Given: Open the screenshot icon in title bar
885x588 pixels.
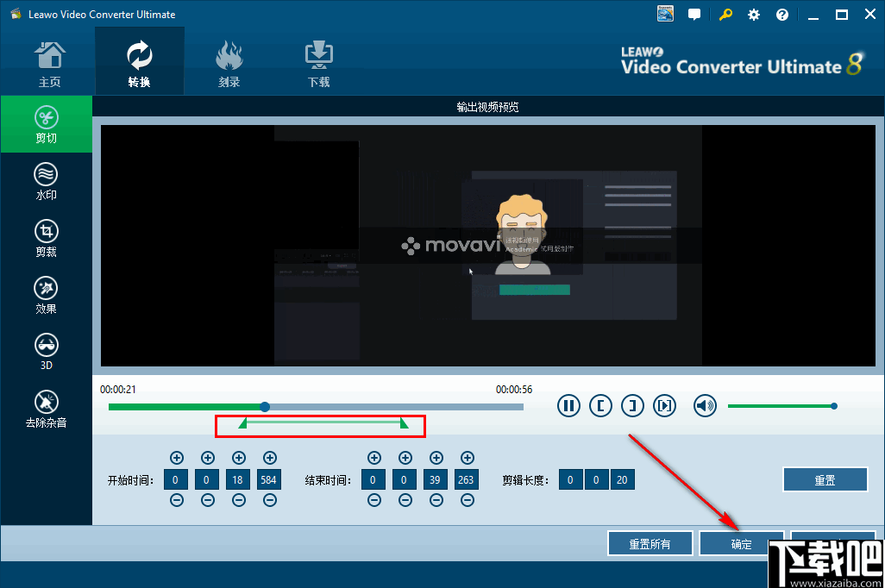Looking at the screenshot, I should click(x=665, y=14).
